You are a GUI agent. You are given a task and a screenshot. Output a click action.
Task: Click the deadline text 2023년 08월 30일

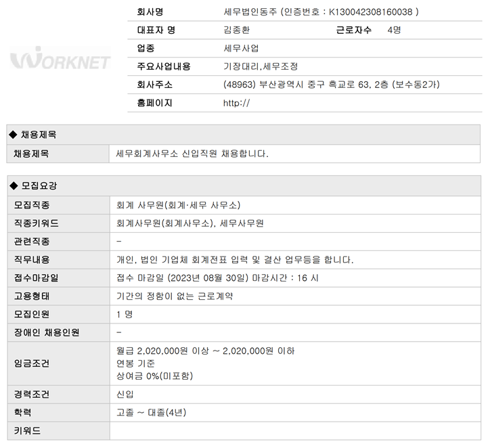208,278
